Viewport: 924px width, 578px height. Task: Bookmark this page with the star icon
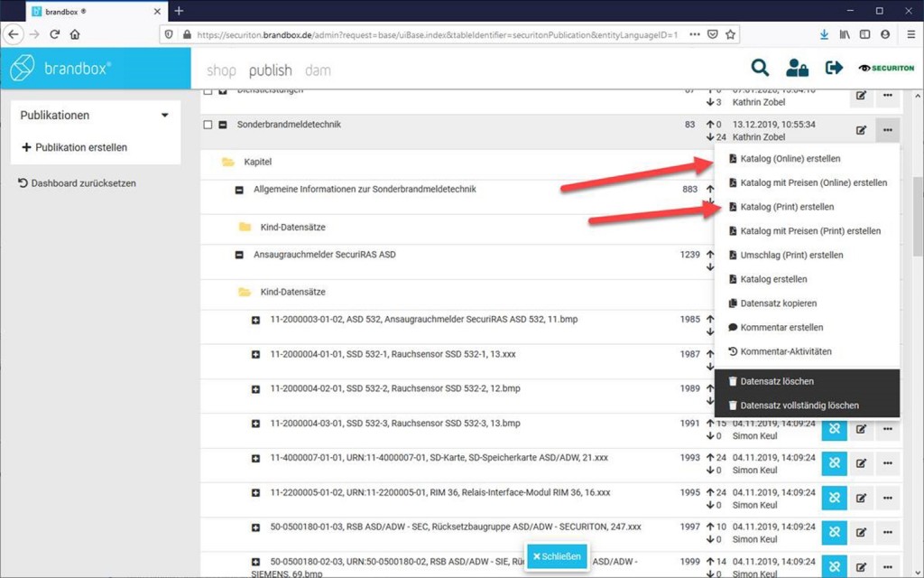(731, 34)
